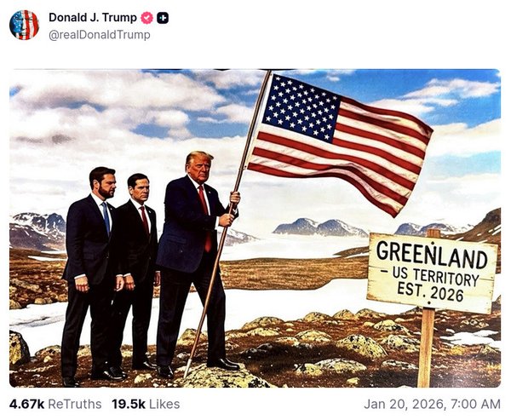This screenshot has height=420, width=511.
Task: Click the Likes label text
Action: (164, 405)
